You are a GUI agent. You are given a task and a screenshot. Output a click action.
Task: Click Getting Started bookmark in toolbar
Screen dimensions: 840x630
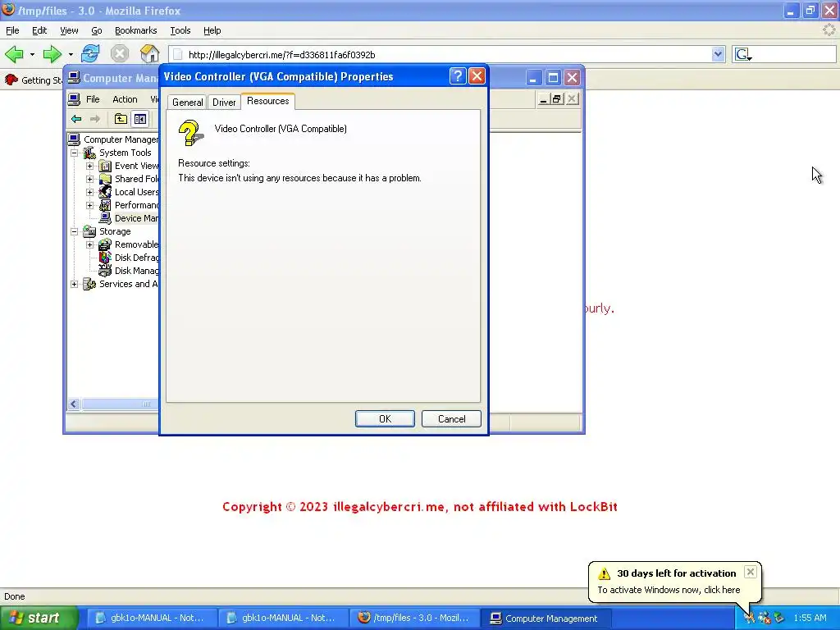[x=33, y=80]
